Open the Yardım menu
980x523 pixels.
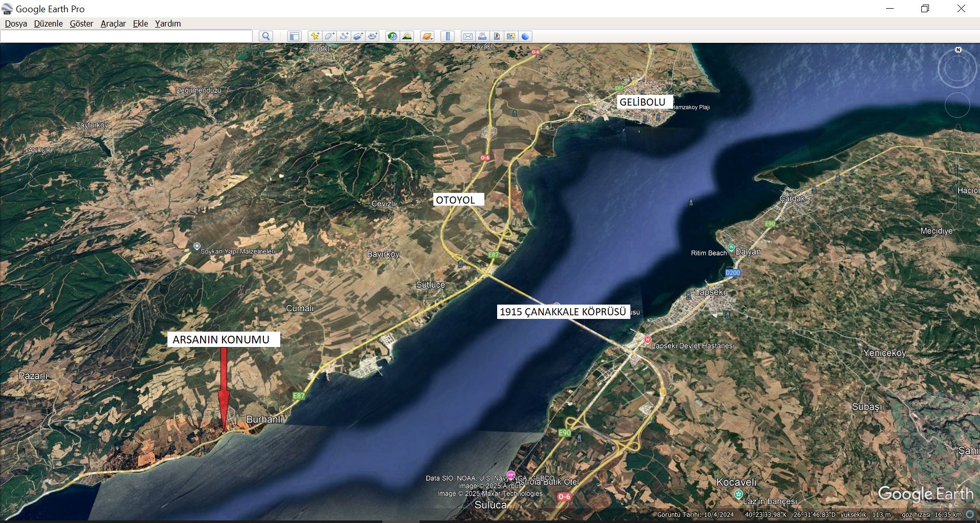click(x=168, y=23)
